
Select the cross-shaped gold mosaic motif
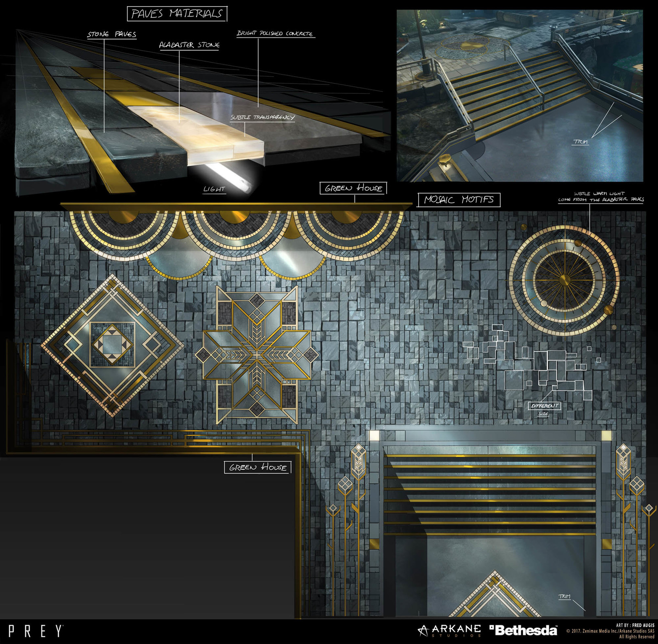point(257,354)
